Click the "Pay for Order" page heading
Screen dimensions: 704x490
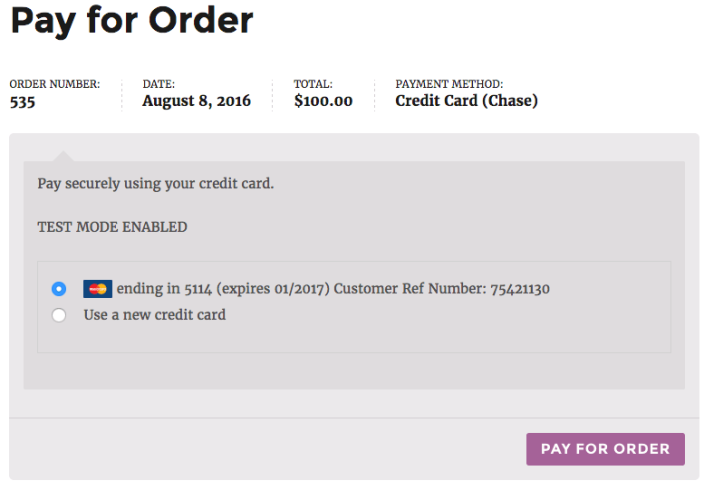click(x=131, y=20)
